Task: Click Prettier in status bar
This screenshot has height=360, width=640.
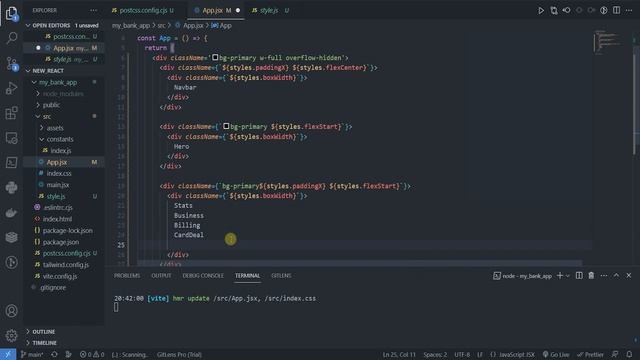Action: click(590, 354)
